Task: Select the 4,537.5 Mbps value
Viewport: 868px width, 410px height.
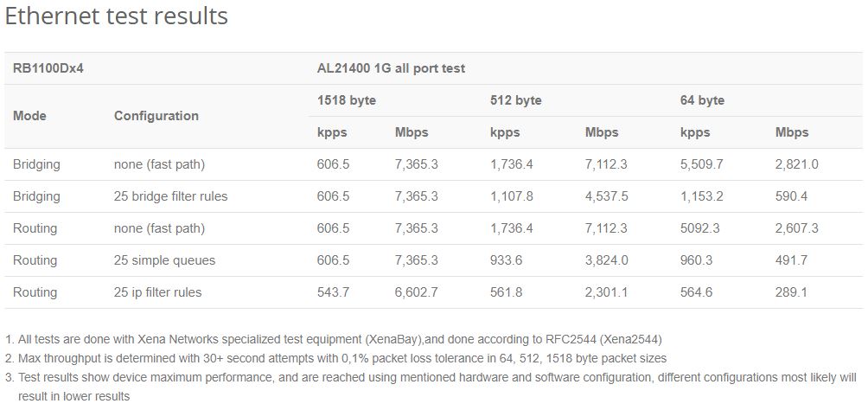Action: [606, 196]
